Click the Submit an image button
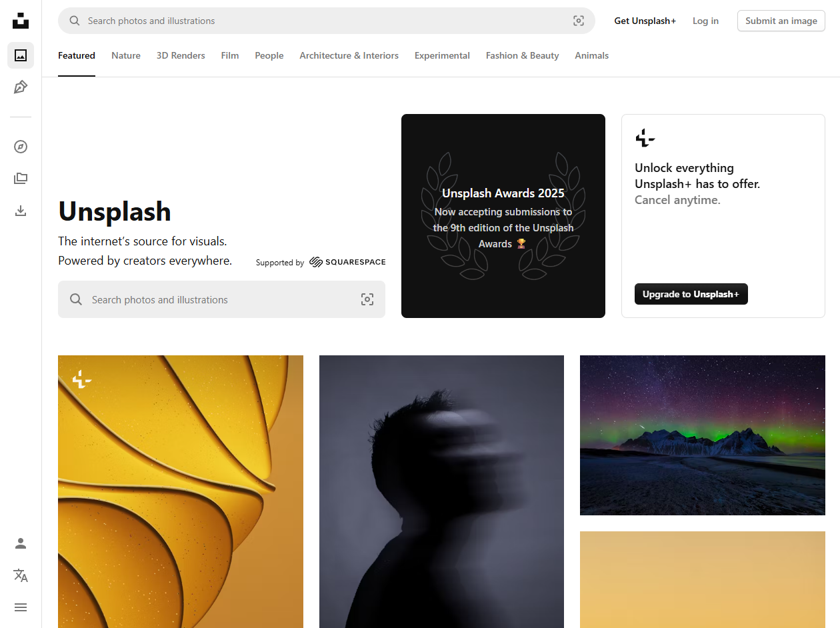840x628 pixels. (x=781, y=21)
